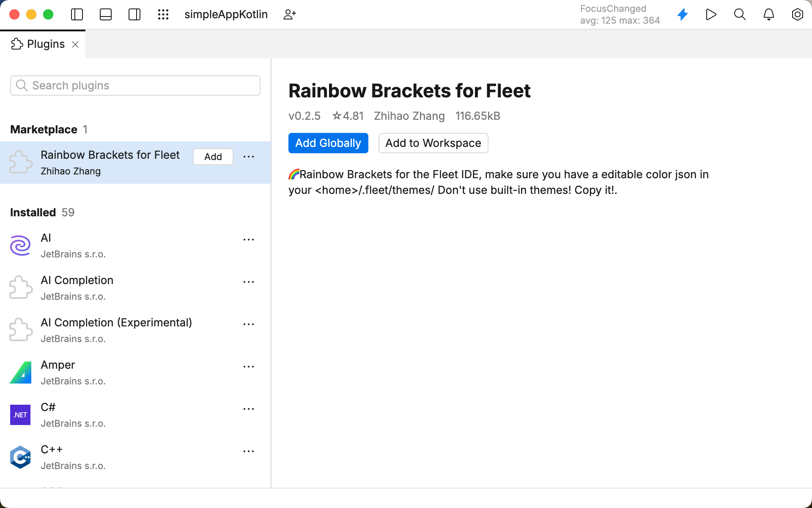Toggle the right sidebar panel
Viewport: 812px width, 508px height.
[134, 14]
